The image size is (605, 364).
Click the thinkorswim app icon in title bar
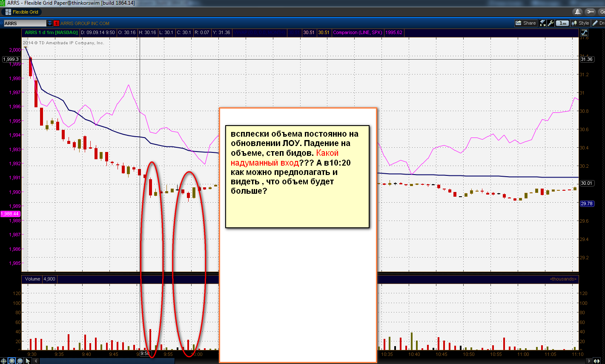coord(3,3)
